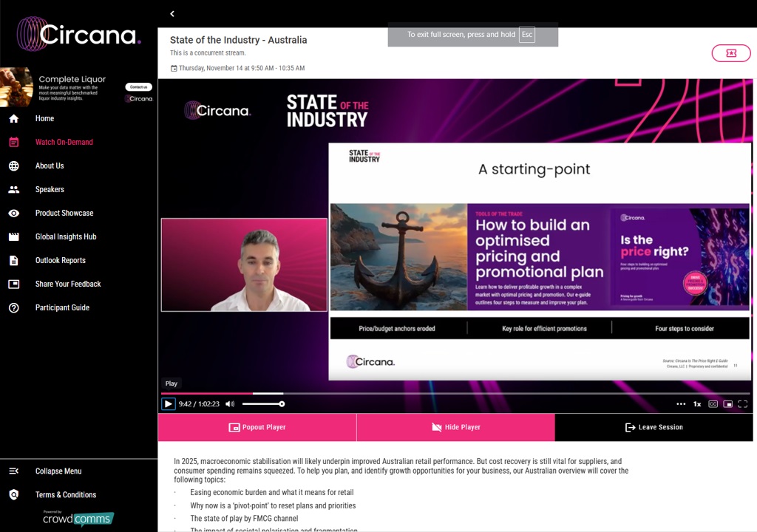This screenshot has width=757, height=532.
Task: Open Share Your Feedback menu item
Action: click(x=68, y=284)
